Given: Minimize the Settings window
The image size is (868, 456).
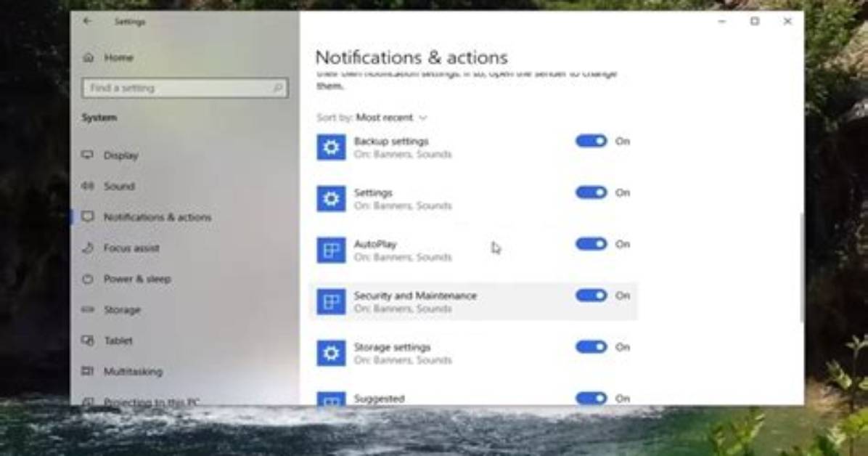Looking at the screenshot, I should [x=722, y=21].
